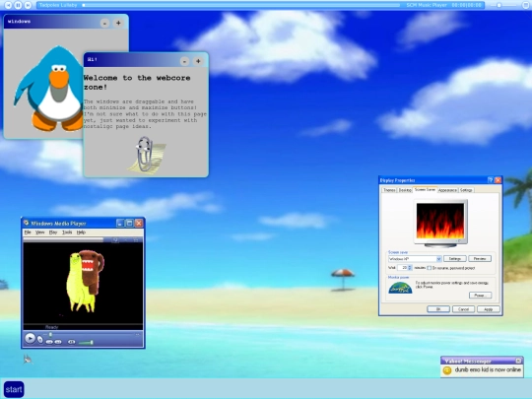The image size is (532, 399).
Task: Click the Wait minutes number field
Action: tap(402, 268)
